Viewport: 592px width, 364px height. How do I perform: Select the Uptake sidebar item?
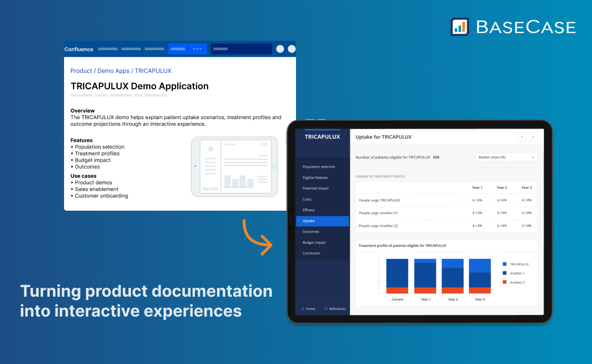click(323, 221)
